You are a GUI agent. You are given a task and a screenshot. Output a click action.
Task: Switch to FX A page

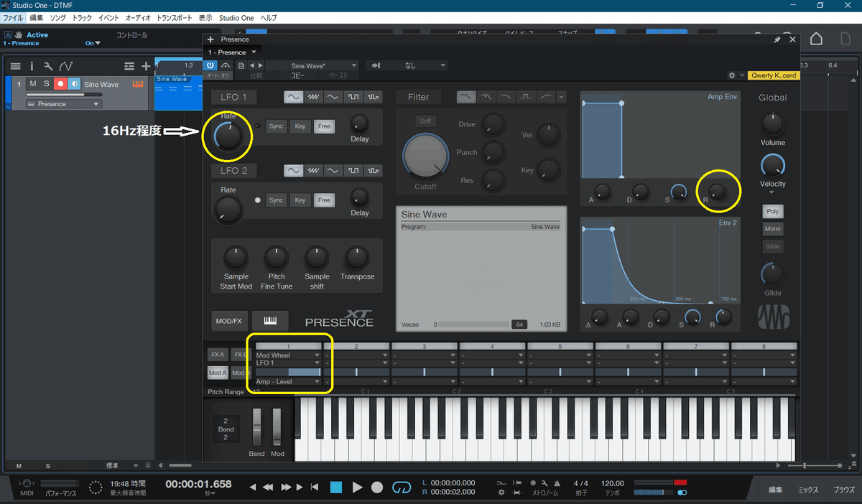tap(217, 355)
